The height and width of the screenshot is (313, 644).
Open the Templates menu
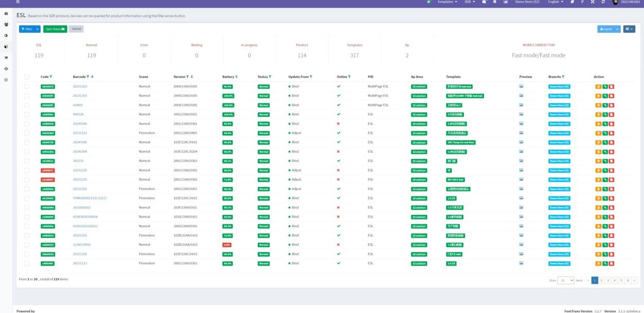(x=447, y=3)
